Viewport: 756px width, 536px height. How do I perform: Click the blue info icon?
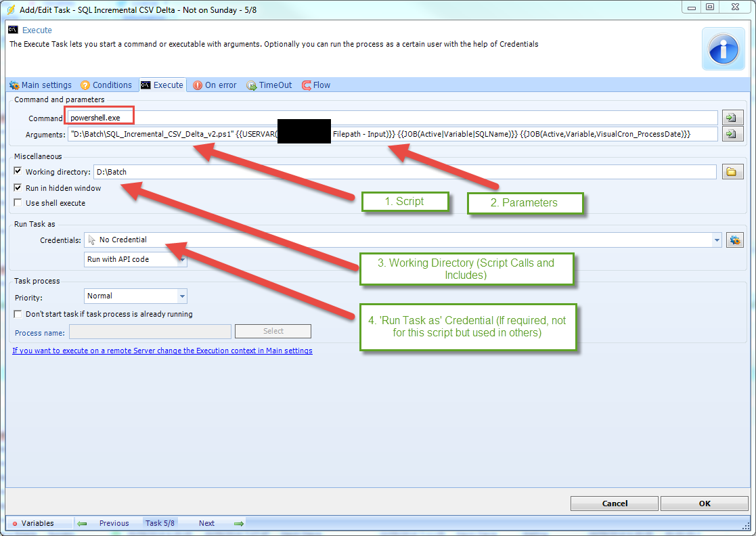point(724,49)
